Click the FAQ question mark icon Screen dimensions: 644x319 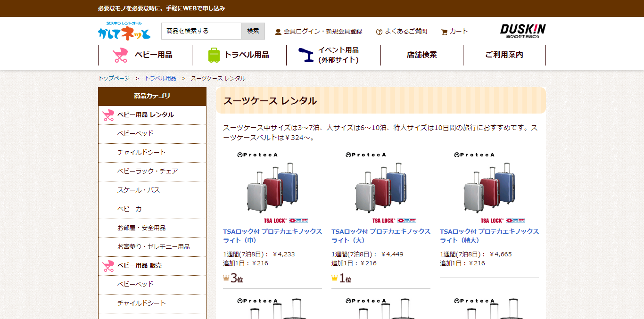pyautogui.click(x=379, y=32)
